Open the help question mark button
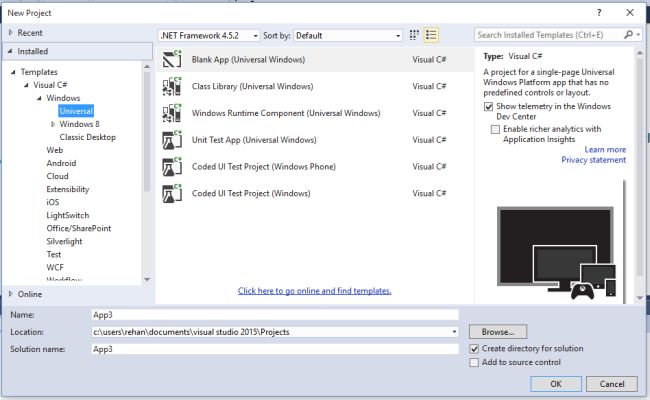The height and width of the screenshot is (400, 650). 599,13
